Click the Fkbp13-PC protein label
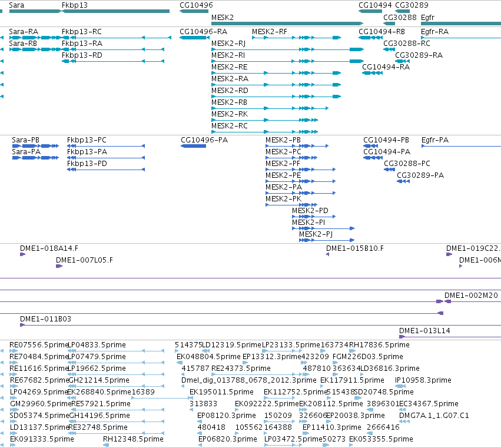The width and height of the screenshot is (501, 448). [x=87, y=140]
